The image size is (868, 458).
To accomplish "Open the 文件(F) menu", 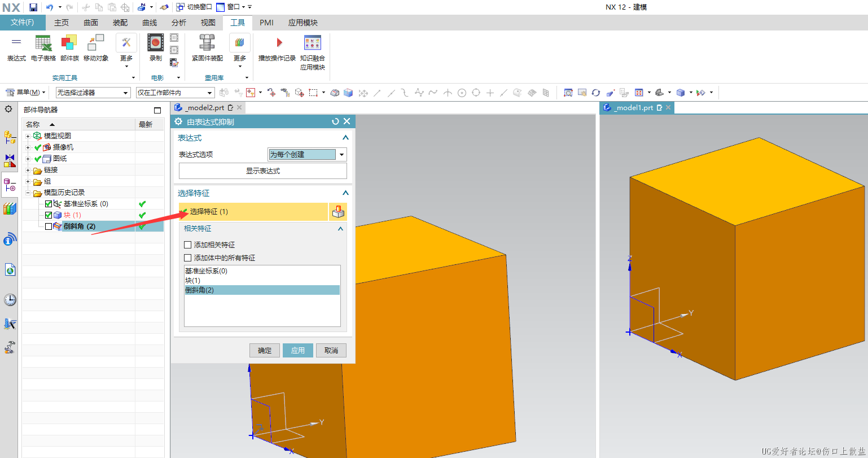I will coord(23,23).
